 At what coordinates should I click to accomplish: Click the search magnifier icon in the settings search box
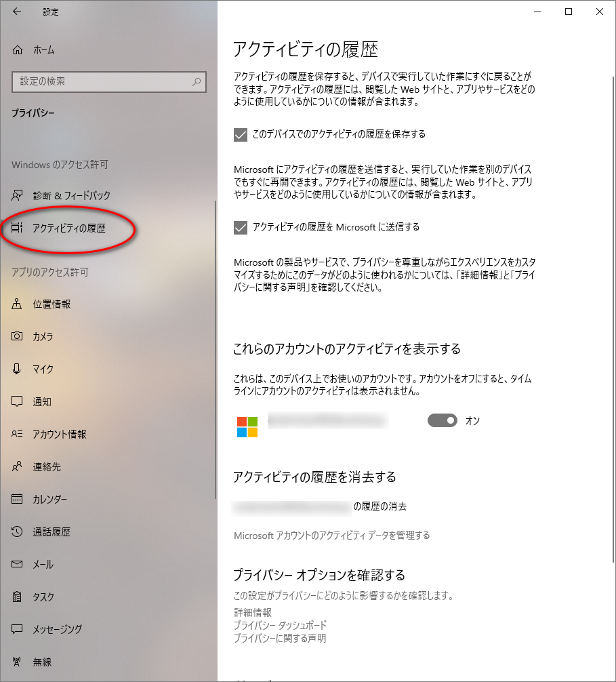pyautogui.click(x=197, y=81)
